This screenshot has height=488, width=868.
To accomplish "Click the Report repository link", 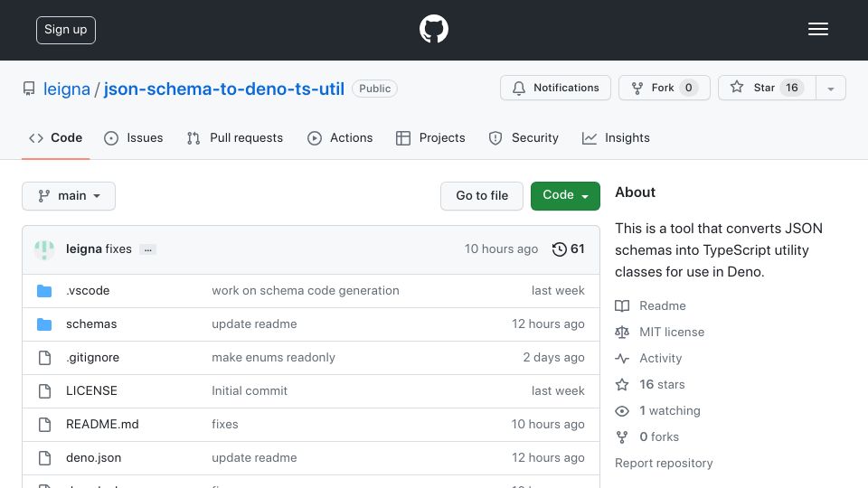I will (x=664, y=463).
